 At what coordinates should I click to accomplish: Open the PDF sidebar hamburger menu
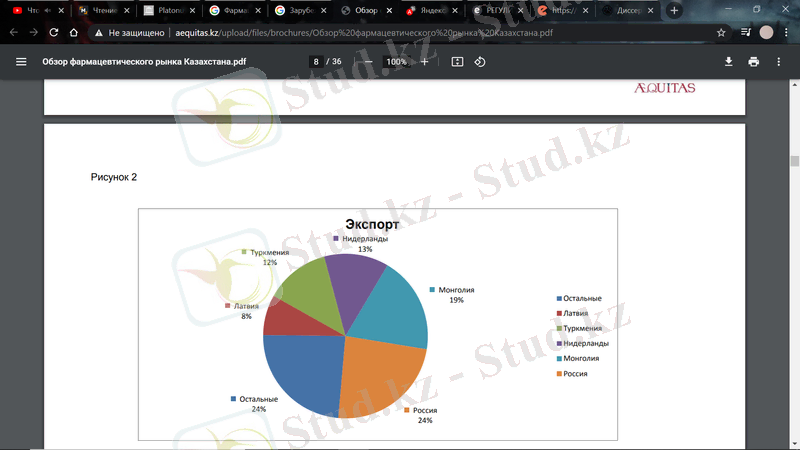21,61
